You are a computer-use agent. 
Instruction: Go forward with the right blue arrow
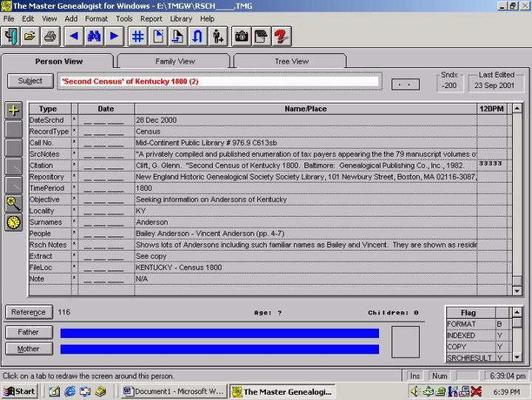click(115, 36)
